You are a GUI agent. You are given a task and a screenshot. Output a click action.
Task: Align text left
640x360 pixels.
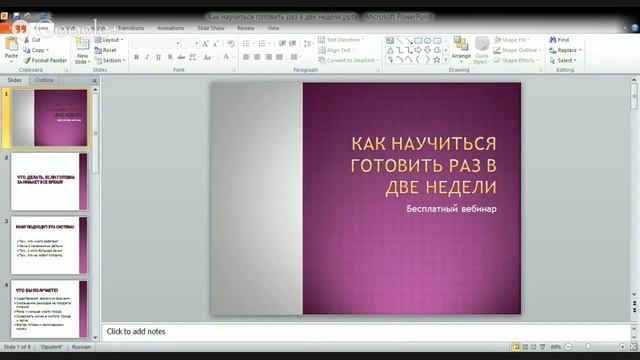click(x=246, y=57)
